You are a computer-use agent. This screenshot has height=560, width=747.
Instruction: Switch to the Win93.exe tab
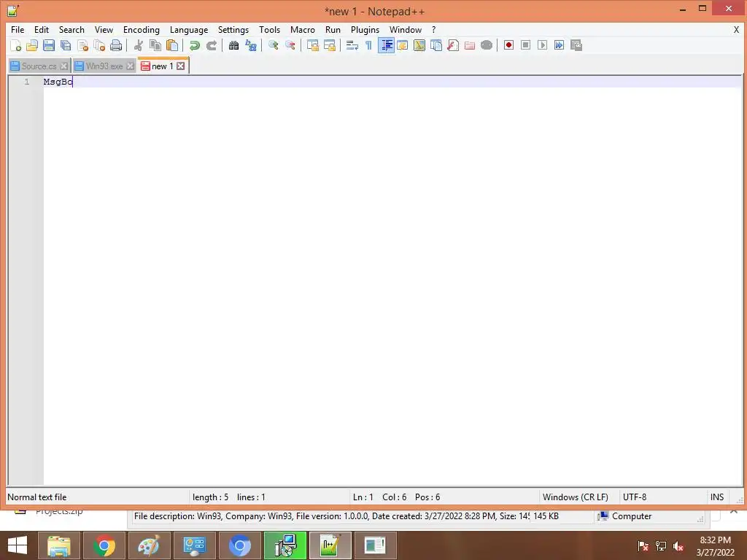[x=104, y=66]
